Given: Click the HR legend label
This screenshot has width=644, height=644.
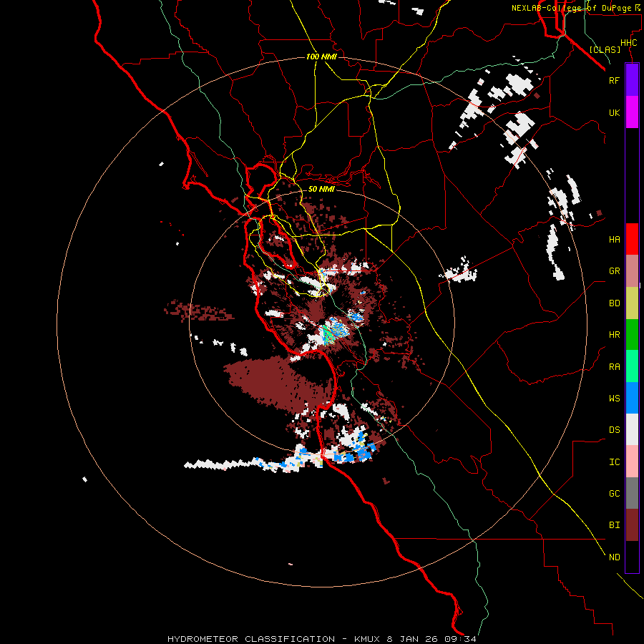Looking at the screenshot, I should tap(614, 335).
